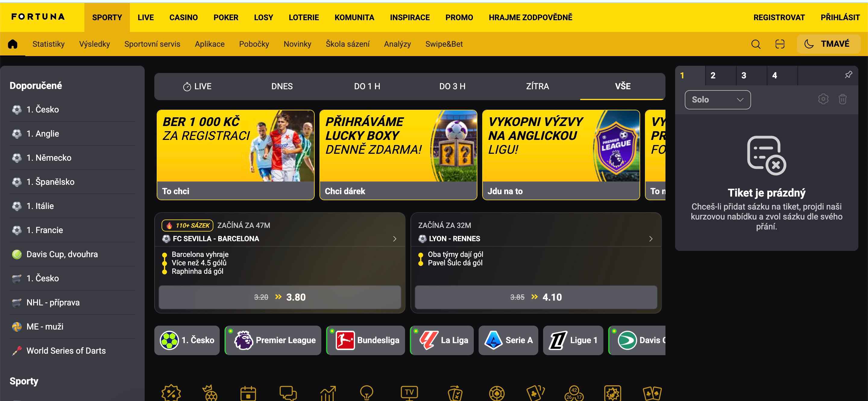
Task: Pin the bet slip with the pin icon
Action: 848,75
